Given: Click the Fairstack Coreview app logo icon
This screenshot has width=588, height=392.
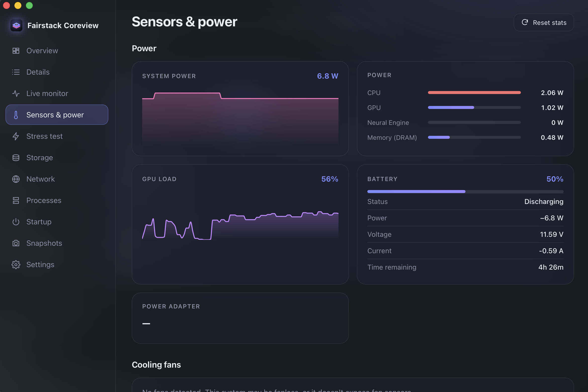Looking at the screenshot, I should pos(16,25).
